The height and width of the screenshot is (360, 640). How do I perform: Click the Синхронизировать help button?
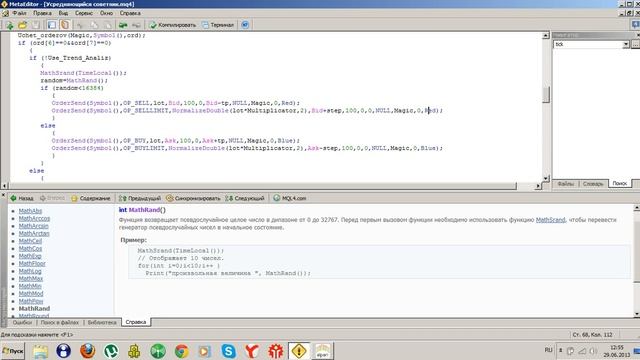(193, 198)
